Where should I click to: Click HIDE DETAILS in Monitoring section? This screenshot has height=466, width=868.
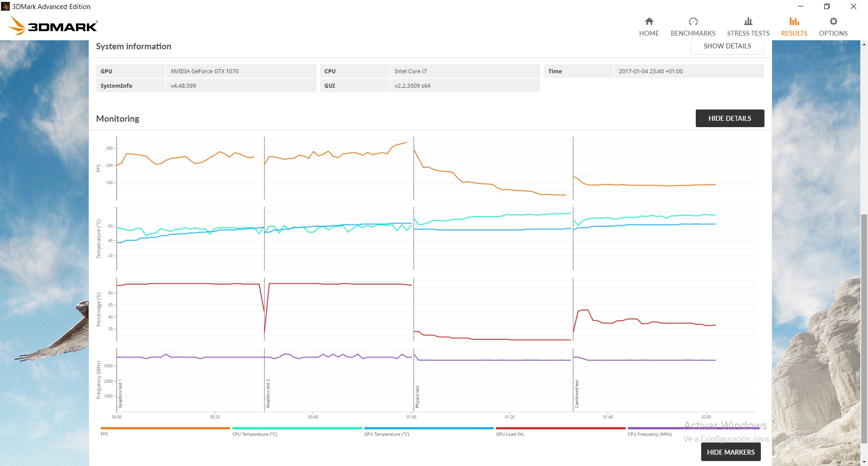(730, 118)
